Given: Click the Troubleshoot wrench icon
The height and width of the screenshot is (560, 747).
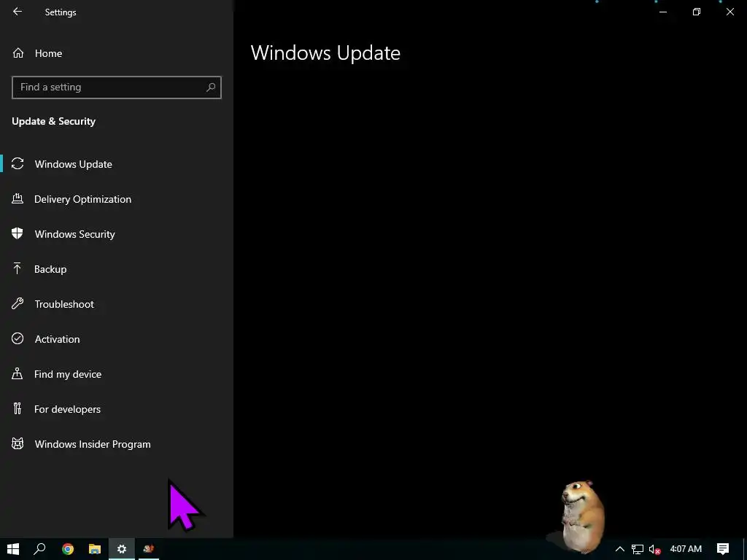Looking at the screenshot, I should click(18, 303).
